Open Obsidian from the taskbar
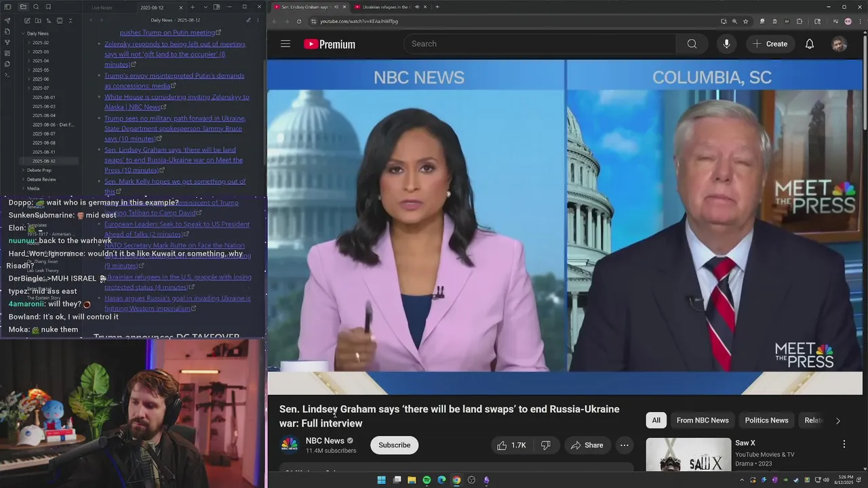The image size is (868, 488). pos(486,480)
